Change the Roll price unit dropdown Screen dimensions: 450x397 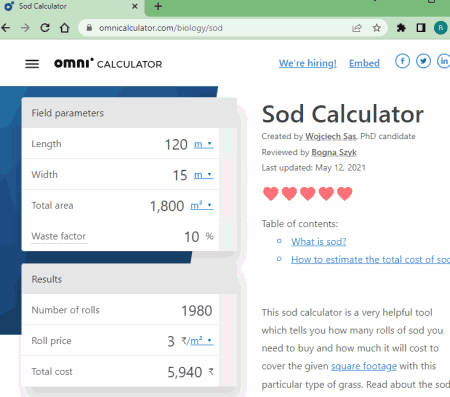click(x=201, y=341)
